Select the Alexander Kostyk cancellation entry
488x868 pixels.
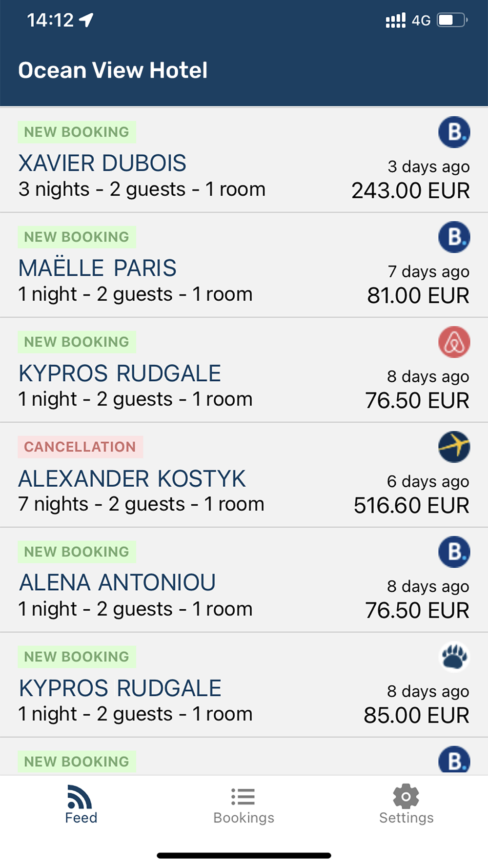(244, 475)
